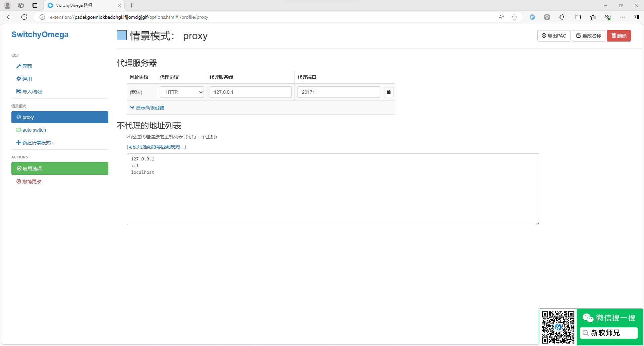Click 撤销更改 to revert changes
Screen dimensions: 644x346
pos(32,181)
